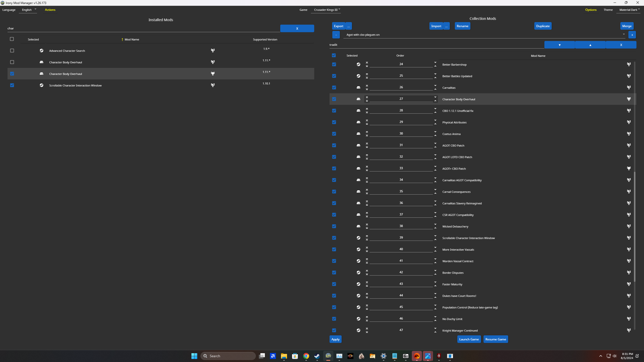This screenshot has width=644, height=362.
Task: Increase the order value for Warden Vassal Contract
Action: click(435, 259)
